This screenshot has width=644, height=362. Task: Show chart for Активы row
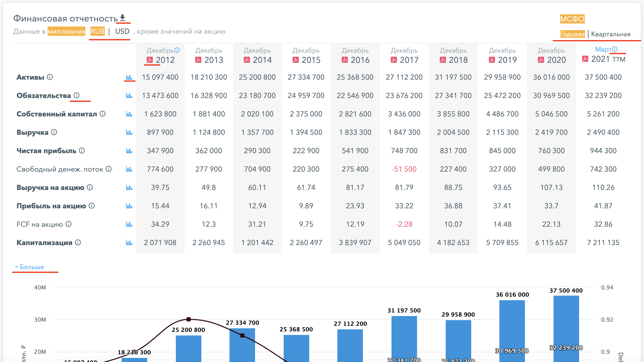click(x=129, y=77)
